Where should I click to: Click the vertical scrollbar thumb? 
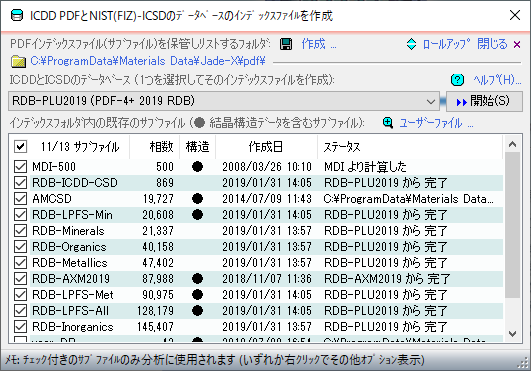[512, 225]
